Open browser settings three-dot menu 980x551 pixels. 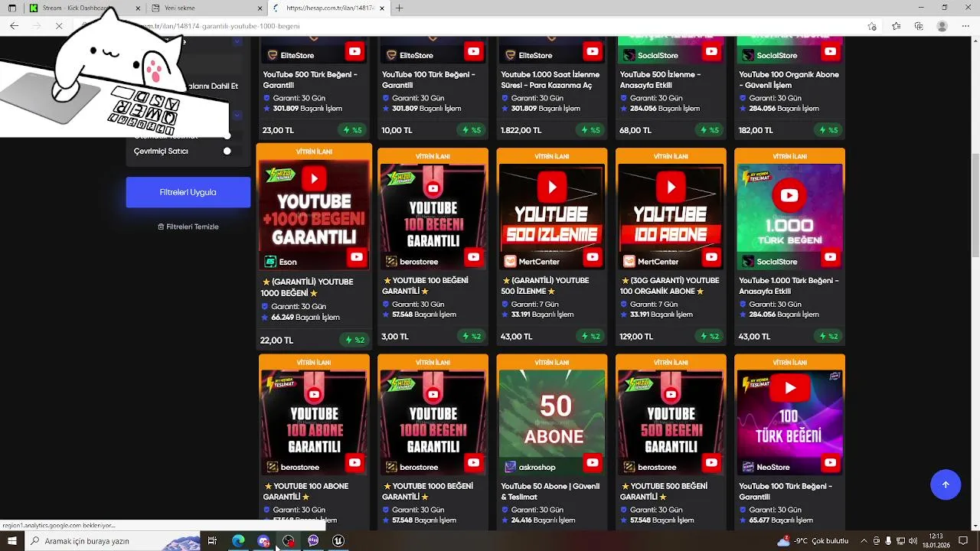point(965,26)
